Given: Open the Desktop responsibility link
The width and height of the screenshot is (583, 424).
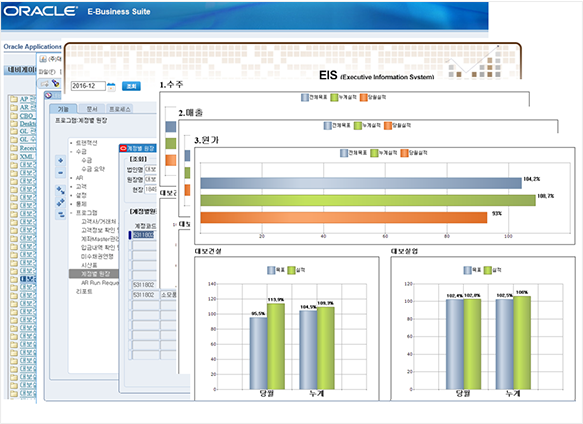Looking at the screenshot, I should 28,123.
